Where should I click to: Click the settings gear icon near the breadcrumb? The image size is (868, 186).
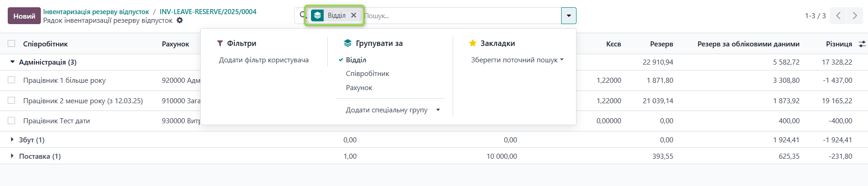pyautogui.click(x=180, y=20)
